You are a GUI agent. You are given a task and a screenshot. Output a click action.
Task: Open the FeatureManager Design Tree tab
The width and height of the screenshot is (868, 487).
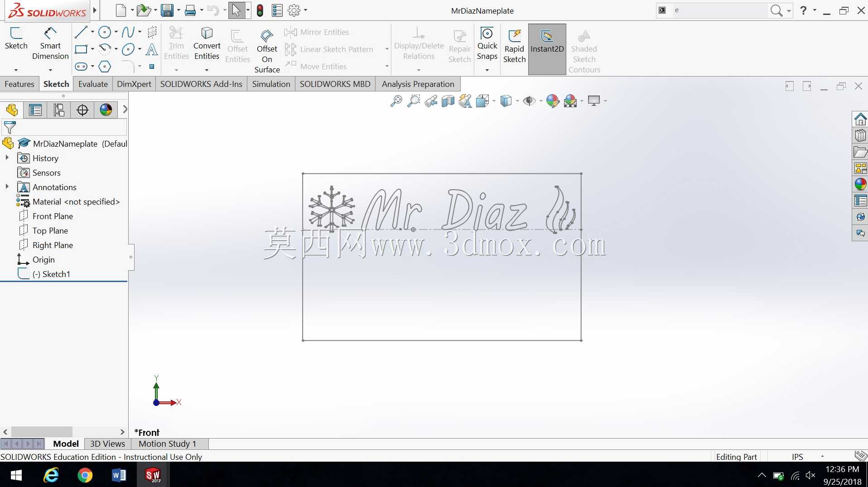pyautogui.click(x=12, y=110)
